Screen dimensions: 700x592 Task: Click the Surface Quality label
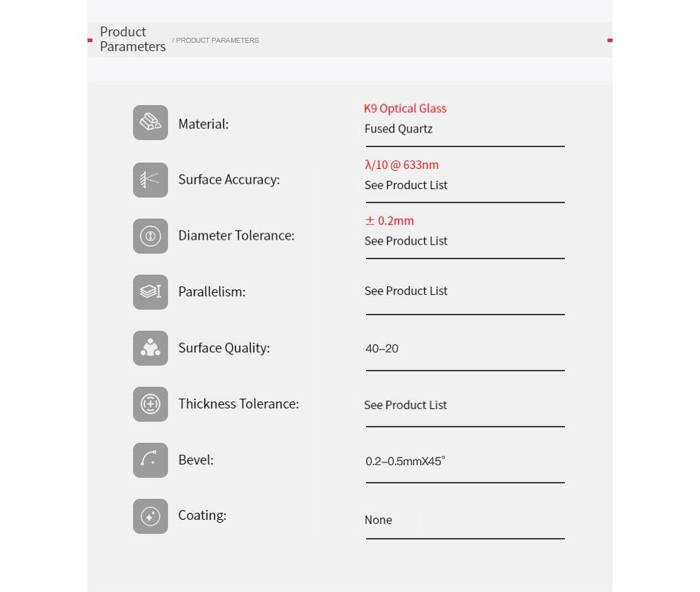(x=224, y=348)
